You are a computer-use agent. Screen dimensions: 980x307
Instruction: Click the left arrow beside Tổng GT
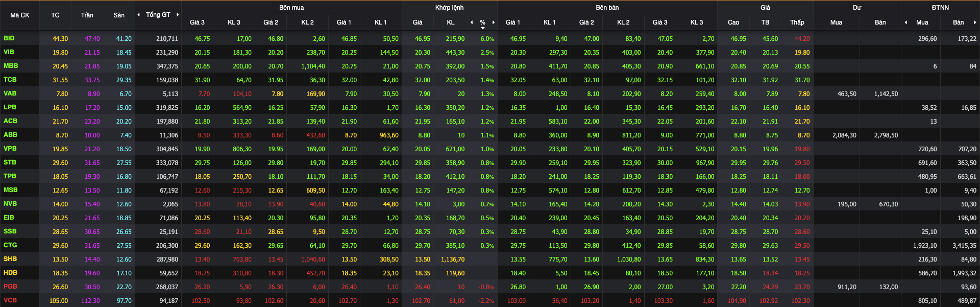139,15
